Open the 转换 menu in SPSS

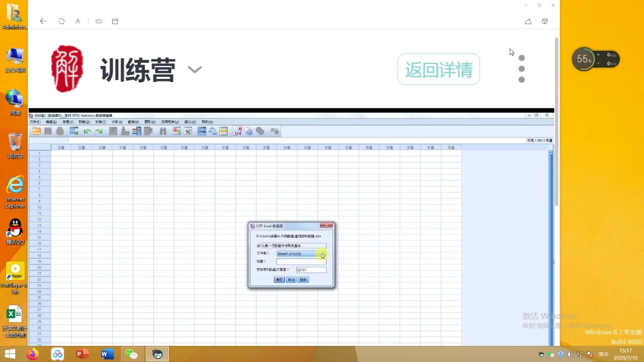coord(101,122)
